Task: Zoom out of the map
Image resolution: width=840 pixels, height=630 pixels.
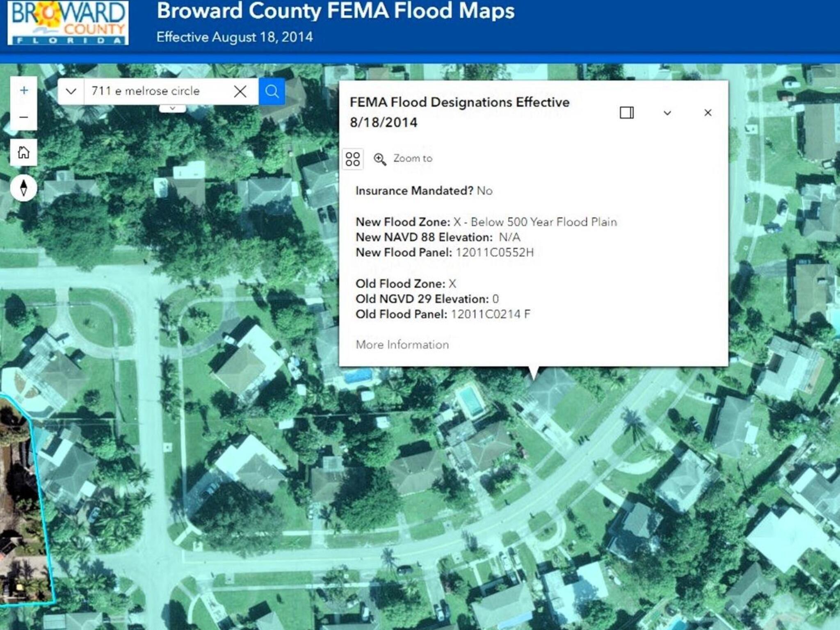Action: [24, 117]
